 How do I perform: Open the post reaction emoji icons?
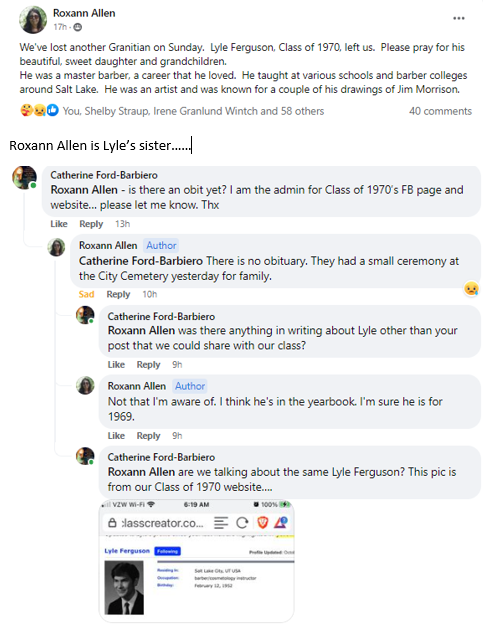point(40,110)
